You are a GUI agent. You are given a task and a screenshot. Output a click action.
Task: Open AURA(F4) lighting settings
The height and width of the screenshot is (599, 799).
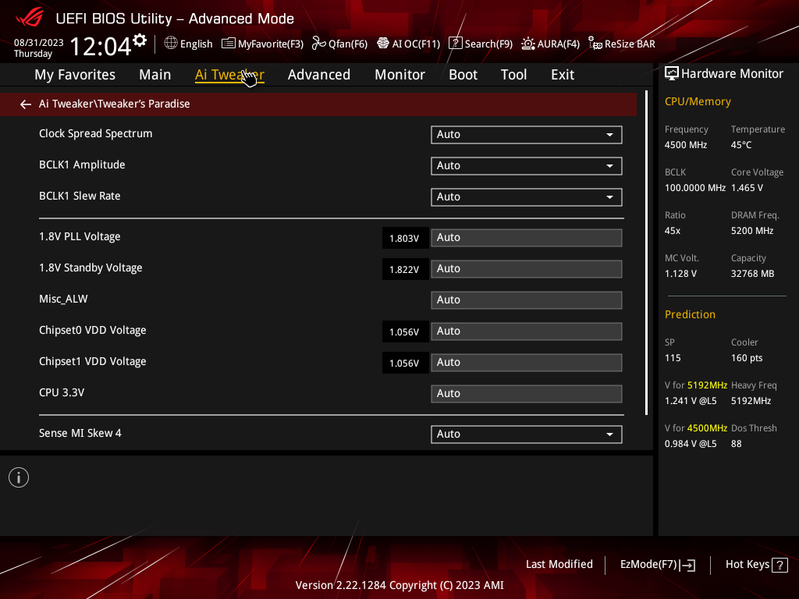[x=550, y=44]
